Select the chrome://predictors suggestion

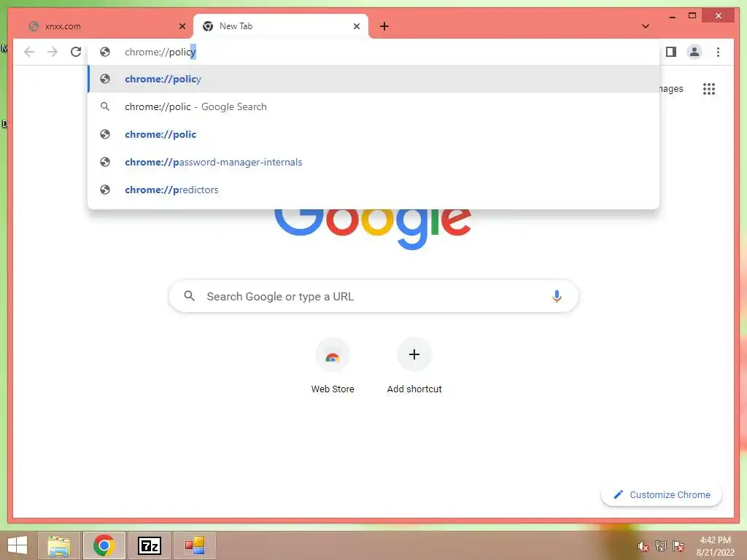pos(373,190)
